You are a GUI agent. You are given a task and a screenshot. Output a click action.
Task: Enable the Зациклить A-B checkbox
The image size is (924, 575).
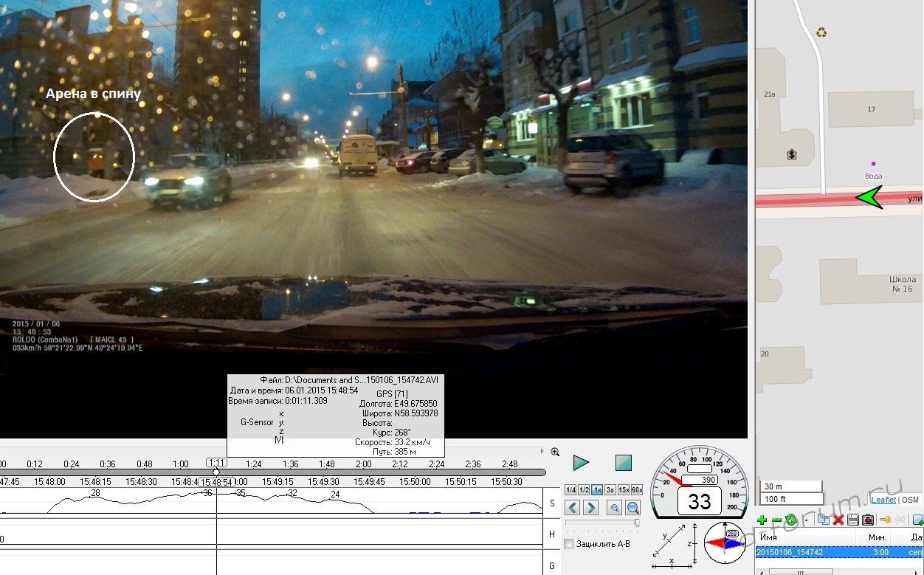point(569,544)
